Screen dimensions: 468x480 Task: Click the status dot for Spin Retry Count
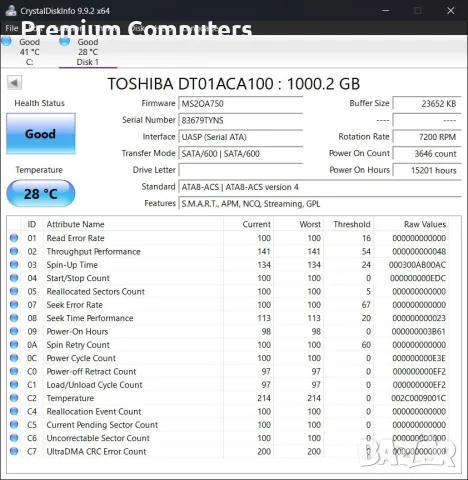coord(14,344)
